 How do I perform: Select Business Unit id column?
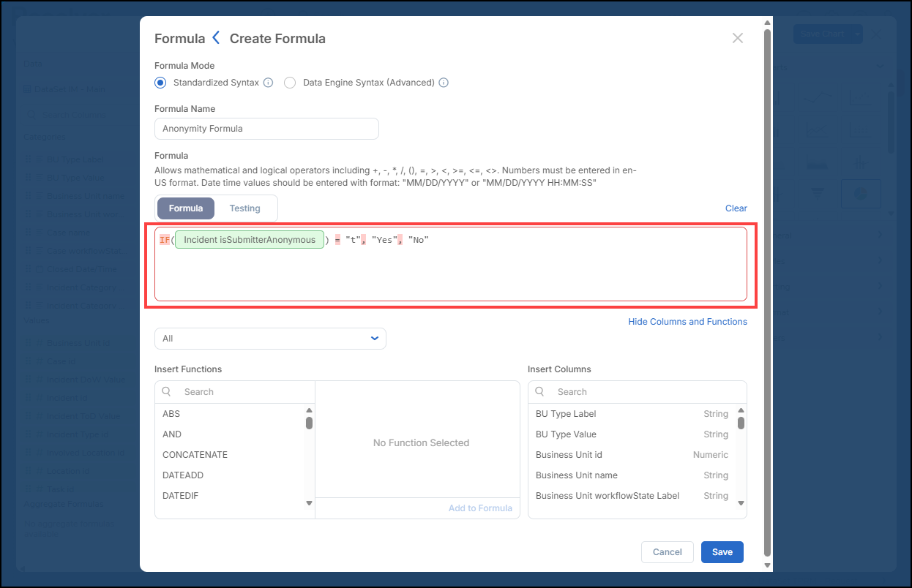pyautogui.click(x=632, y=455)
